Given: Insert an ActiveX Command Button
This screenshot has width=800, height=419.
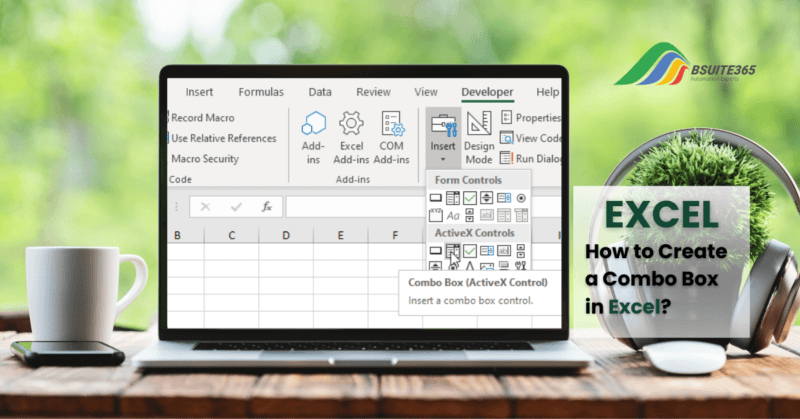Looking at the screenshot, I should [436, 251].
